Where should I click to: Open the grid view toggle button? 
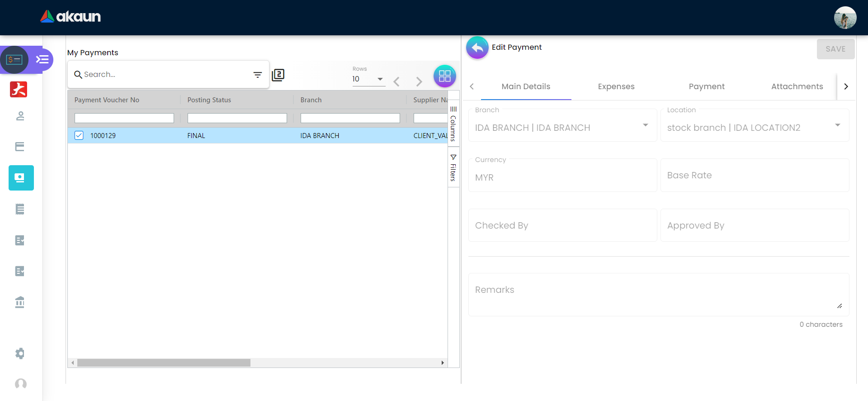[x=444, y=76]
